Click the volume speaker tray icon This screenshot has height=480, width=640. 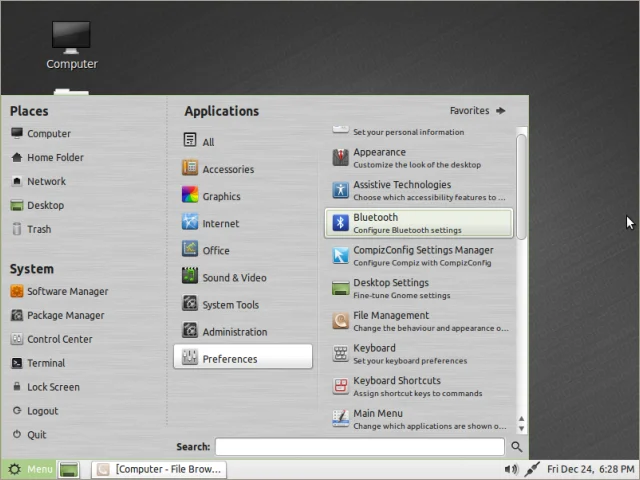pyautogui.click(x=511, y=469)
